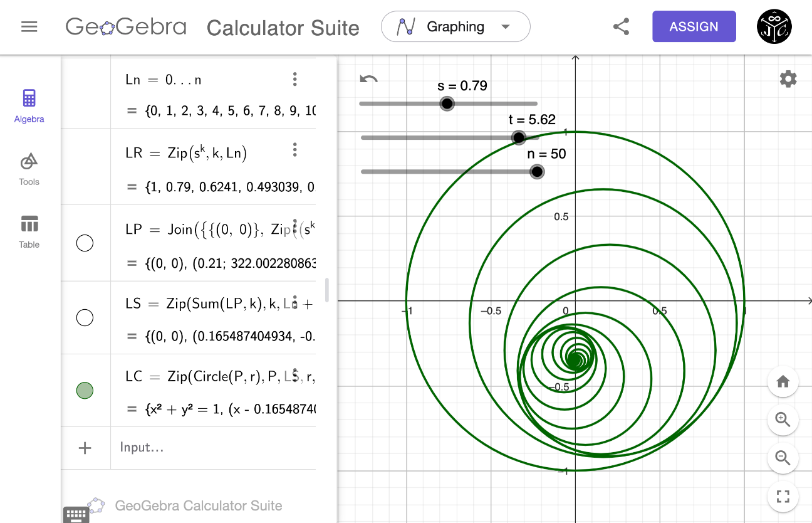Viewport: 812px width, 523px height.
Task: Open more options for Ln row
Action: tap(294, 79)
